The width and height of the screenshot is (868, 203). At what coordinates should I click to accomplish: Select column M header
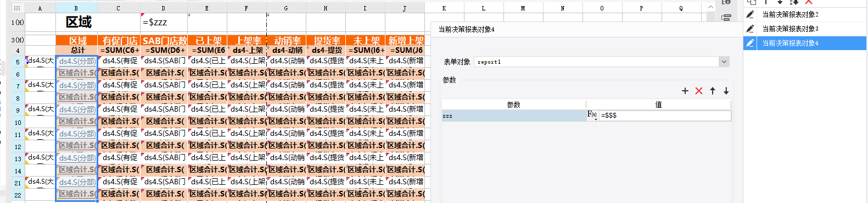tap(523, 8)
